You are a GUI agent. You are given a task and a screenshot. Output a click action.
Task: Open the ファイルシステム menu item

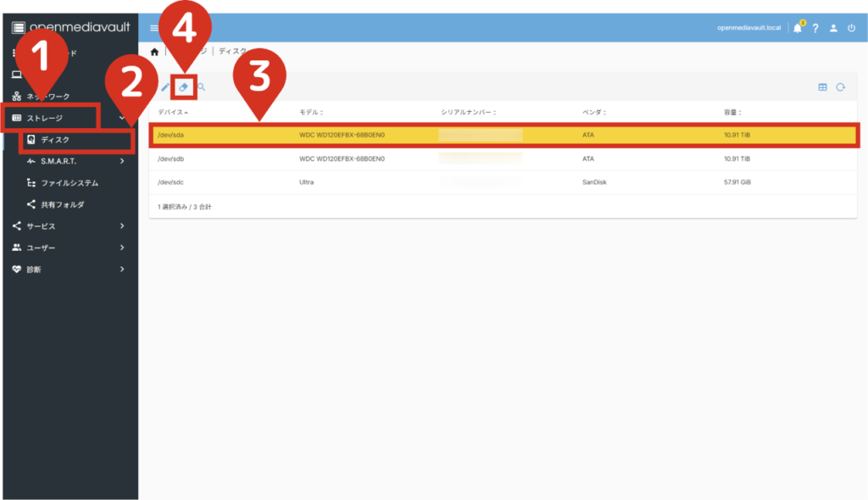point(70,182)
